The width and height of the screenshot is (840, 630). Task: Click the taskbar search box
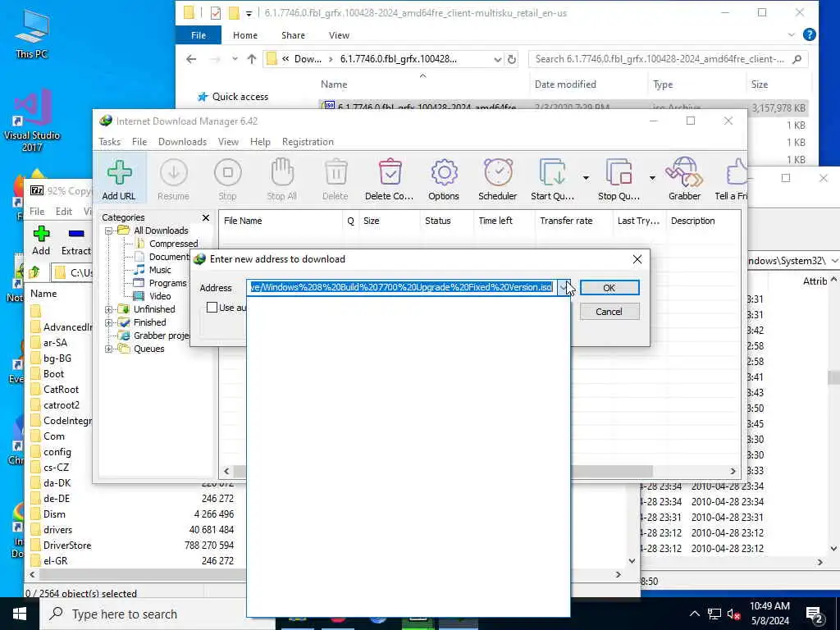(157, 614)
